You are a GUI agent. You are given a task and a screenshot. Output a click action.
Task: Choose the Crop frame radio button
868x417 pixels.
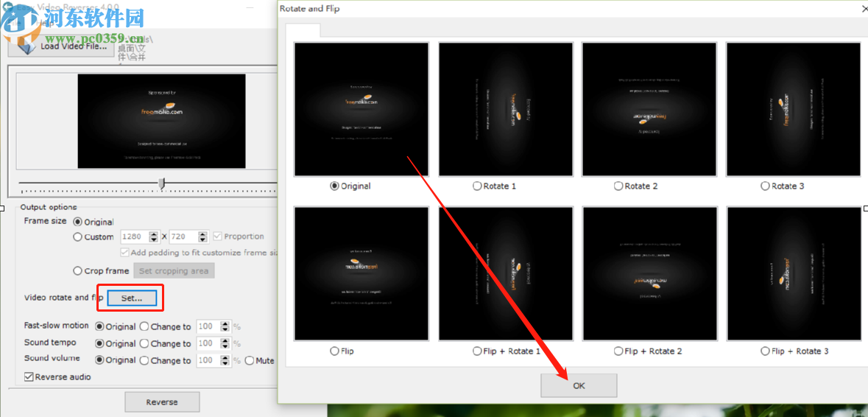[x=102, y=271]
